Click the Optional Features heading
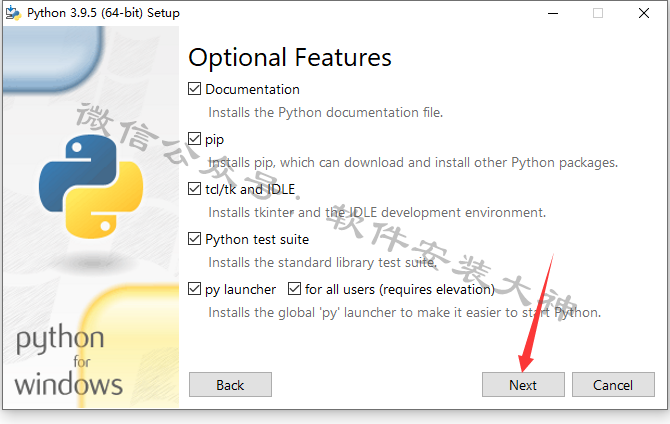The image size is (670, 424). tap(290, 59)
